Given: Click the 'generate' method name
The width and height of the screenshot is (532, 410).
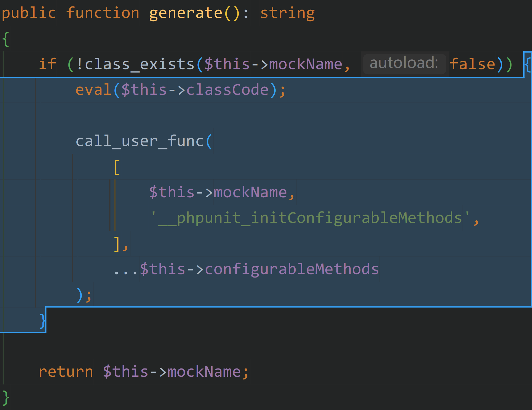Looking at the screenshot, I should (x=186, y=13).
